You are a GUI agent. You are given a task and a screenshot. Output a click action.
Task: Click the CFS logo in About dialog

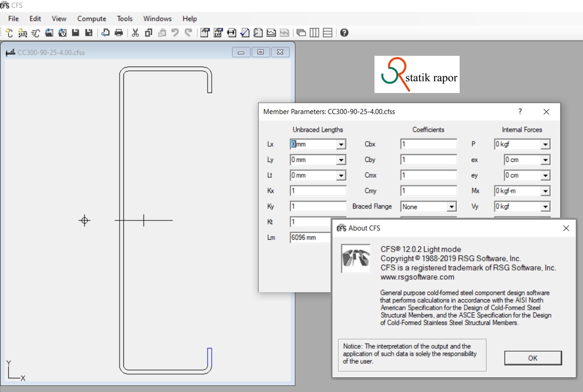pos(356,258)
